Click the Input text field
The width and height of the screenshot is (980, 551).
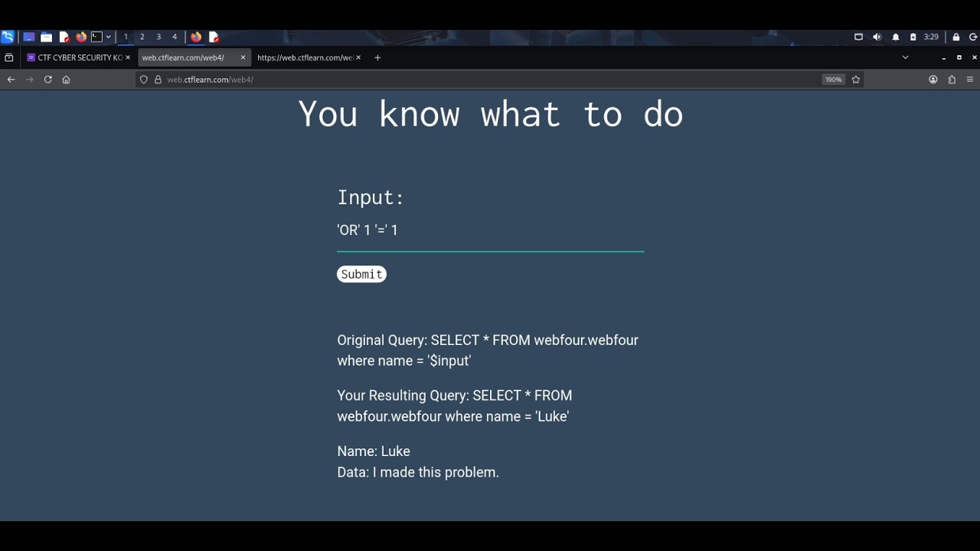[490, 230]
